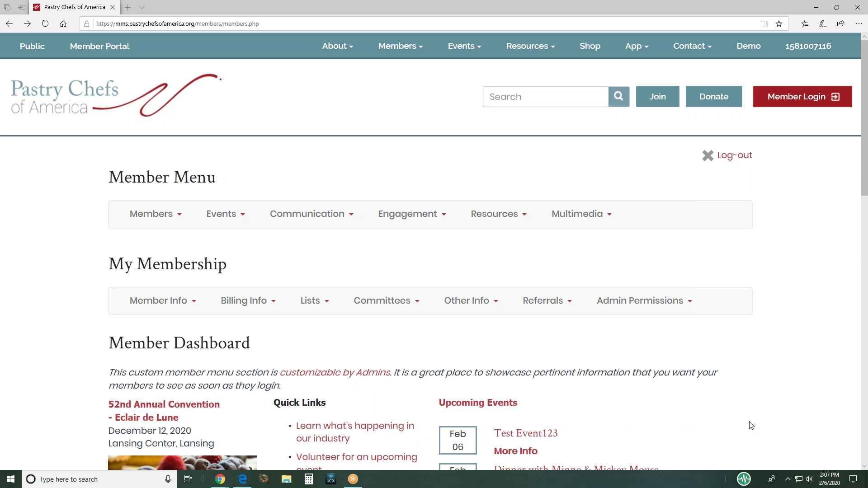Click Public in the top nav
This screenshot has width=868, height=488.
click(x=32, y=46)
